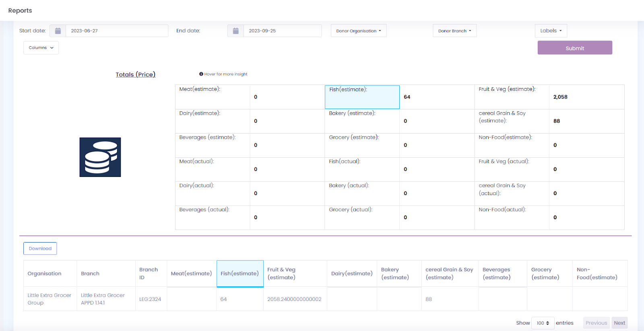Click the info icon beside Hover for more insight
Viewport: 644px width, 331px height.
[201, 74]
